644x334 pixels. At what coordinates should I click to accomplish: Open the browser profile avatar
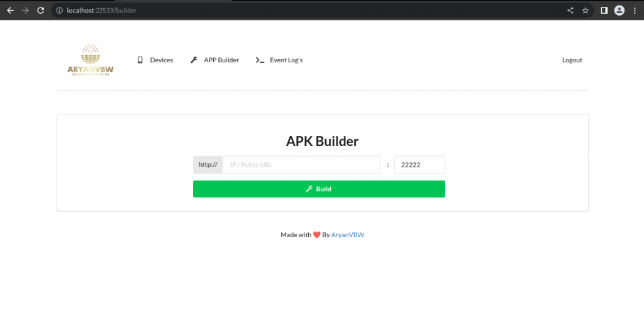(x=619, y=10)
